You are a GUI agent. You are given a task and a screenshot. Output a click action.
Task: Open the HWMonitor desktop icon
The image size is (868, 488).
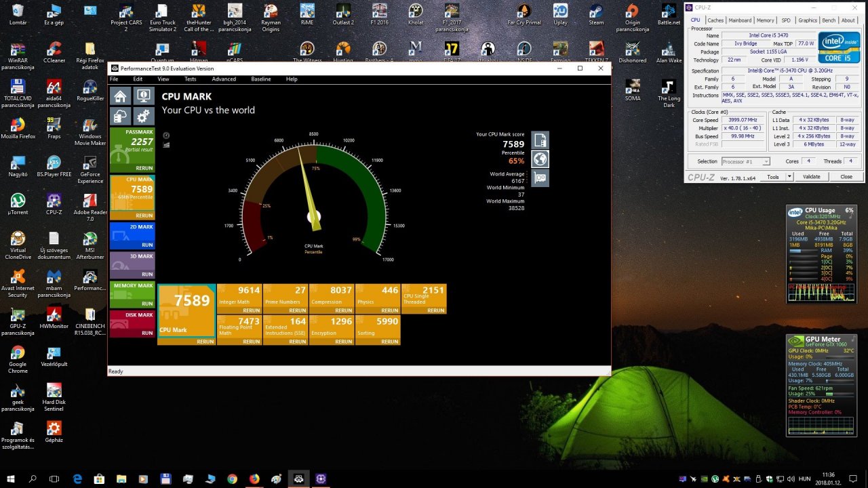pos(54,319)
